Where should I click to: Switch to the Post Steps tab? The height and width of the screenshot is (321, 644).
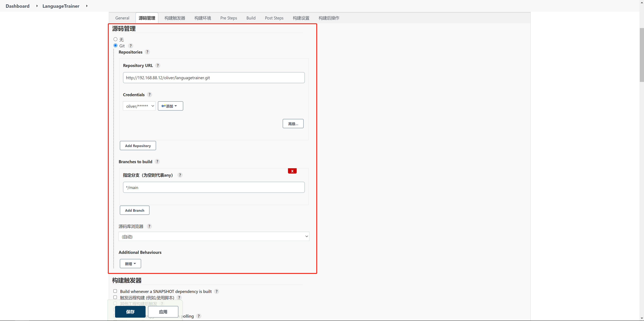274,18
